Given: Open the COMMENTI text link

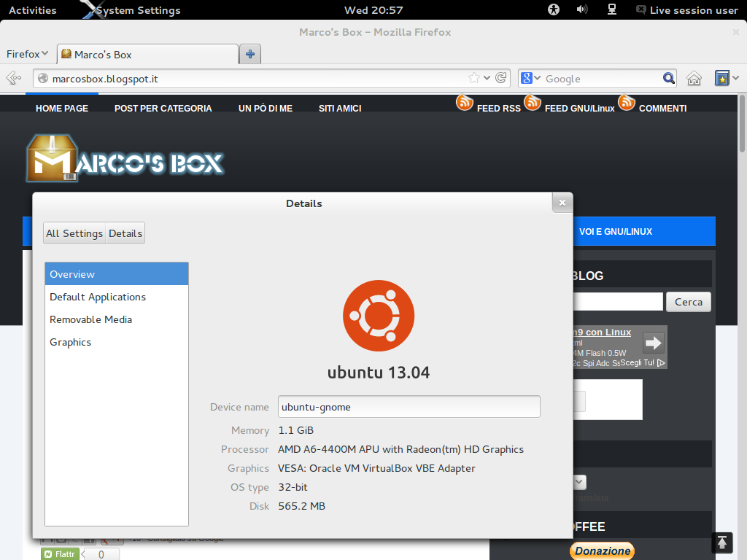Looking at the screenshot, I should pos(662,109).
